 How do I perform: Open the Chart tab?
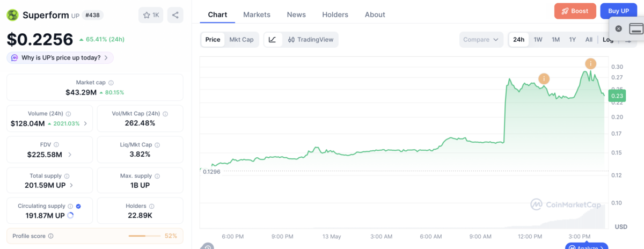(x=217, y=14)
